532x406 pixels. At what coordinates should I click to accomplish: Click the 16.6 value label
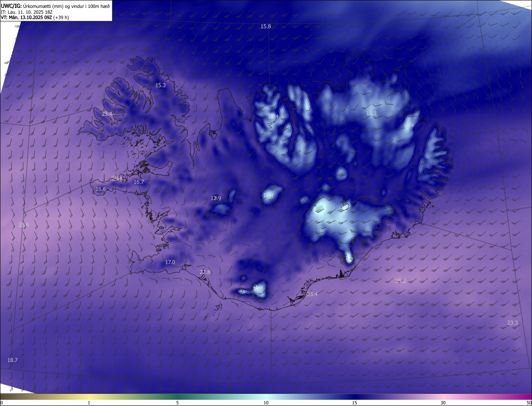coord(101,189)
